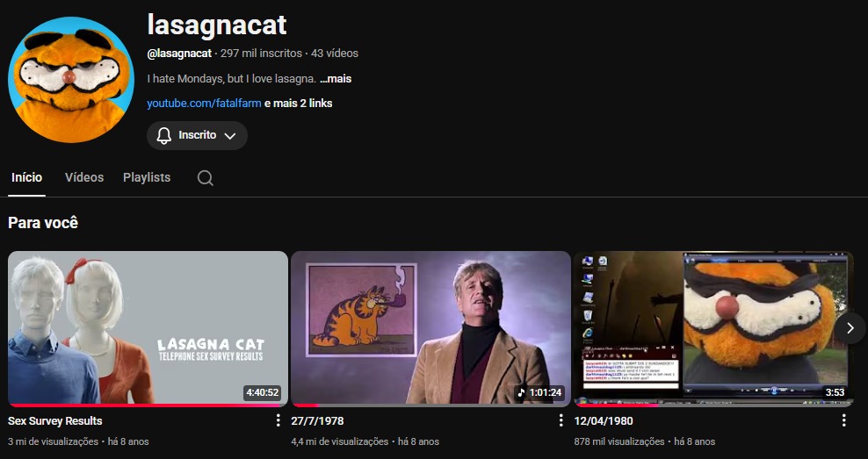Viewport: 868px width, 459px height.
Task: Click the 1:01:24 music duration badge
Action: 539,392
